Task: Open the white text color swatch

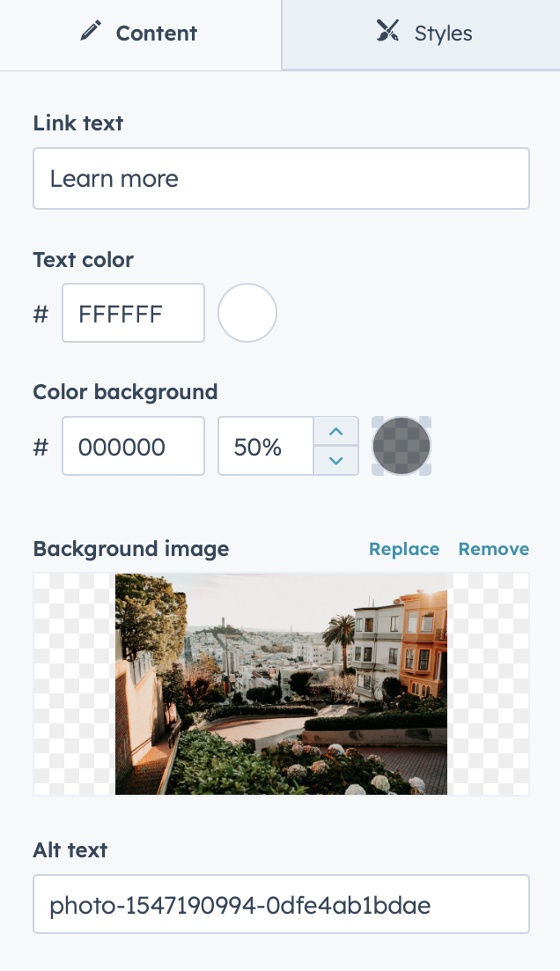Action: (x=247, y=313)
